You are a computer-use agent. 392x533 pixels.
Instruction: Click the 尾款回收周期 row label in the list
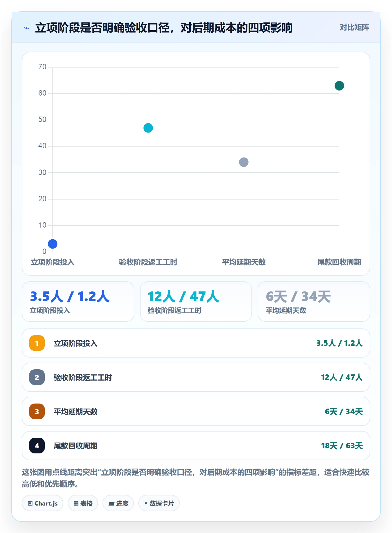coord(76,446)
